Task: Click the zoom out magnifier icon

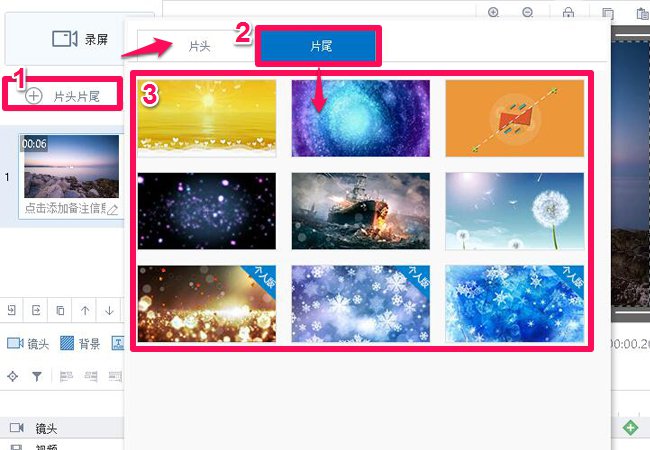Action: (x=527, y=12)
